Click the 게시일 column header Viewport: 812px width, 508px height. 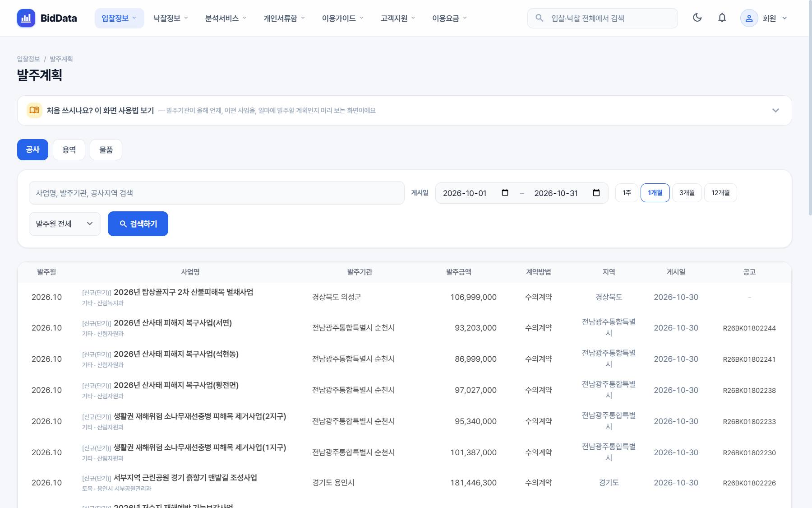click(676, 272)
